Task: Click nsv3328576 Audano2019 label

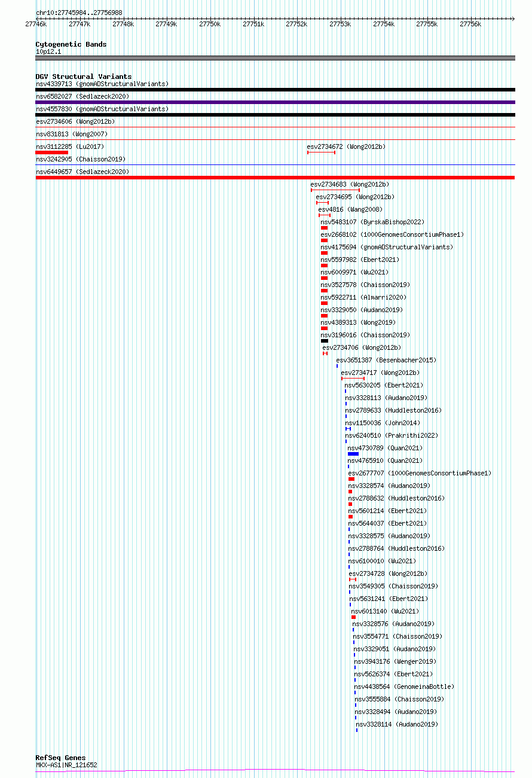Action: [x=393, y=624]
